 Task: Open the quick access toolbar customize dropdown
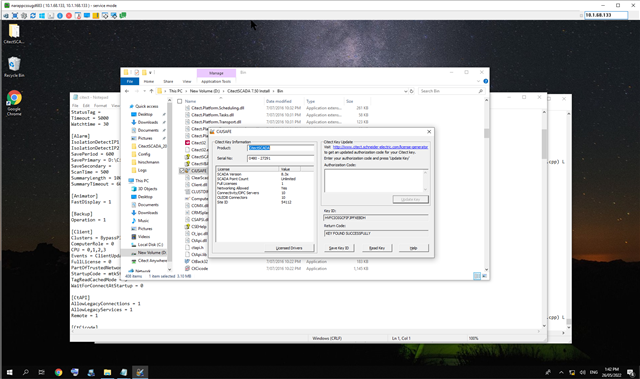150,73
